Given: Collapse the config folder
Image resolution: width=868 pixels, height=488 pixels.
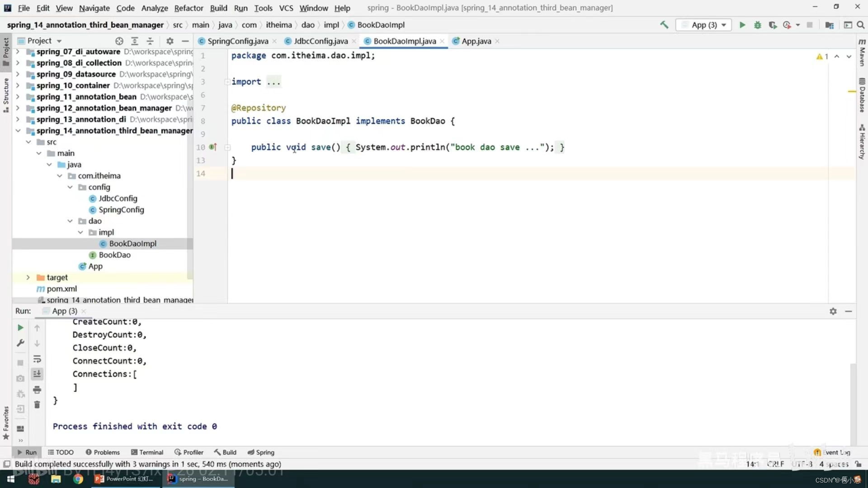Looking at the screenshot, I should coord(70,187).
